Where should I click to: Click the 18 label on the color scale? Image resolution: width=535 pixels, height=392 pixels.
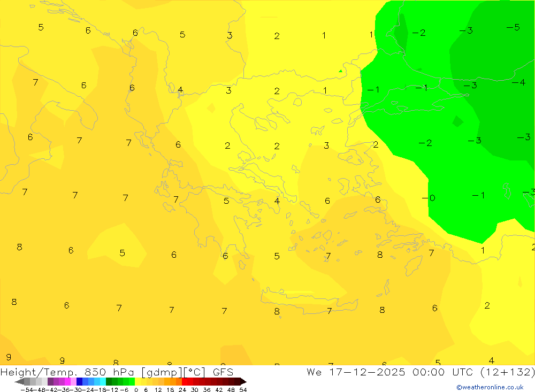tap(170, 390)
